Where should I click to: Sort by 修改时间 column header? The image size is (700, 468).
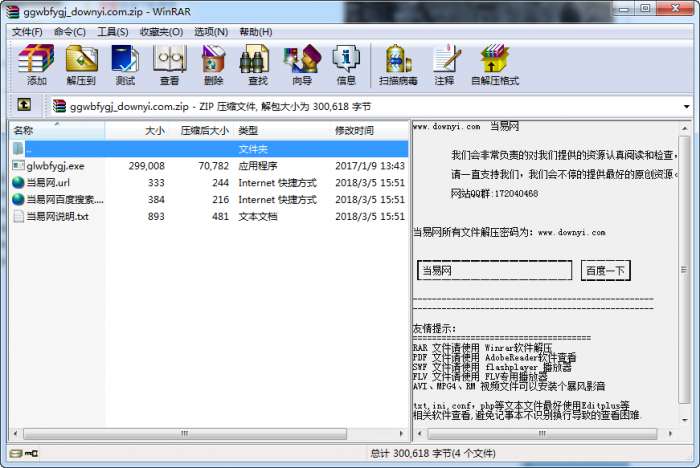point(370,130)
